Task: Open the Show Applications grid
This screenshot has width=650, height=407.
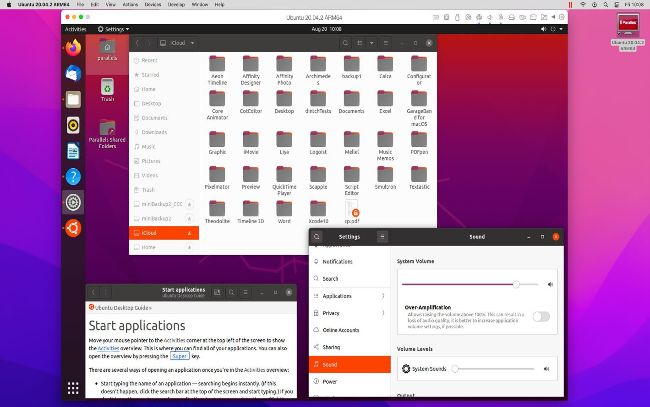Action: 73,387
